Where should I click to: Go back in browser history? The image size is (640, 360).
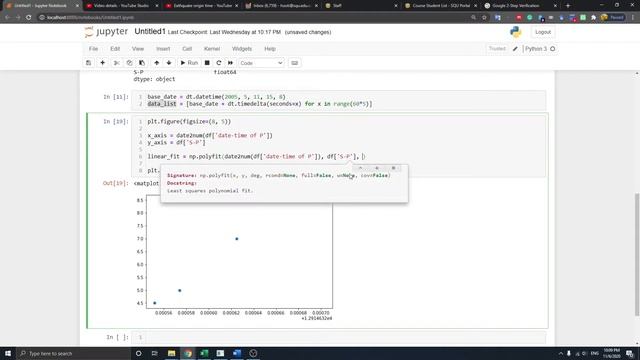[x=7, y=18]
